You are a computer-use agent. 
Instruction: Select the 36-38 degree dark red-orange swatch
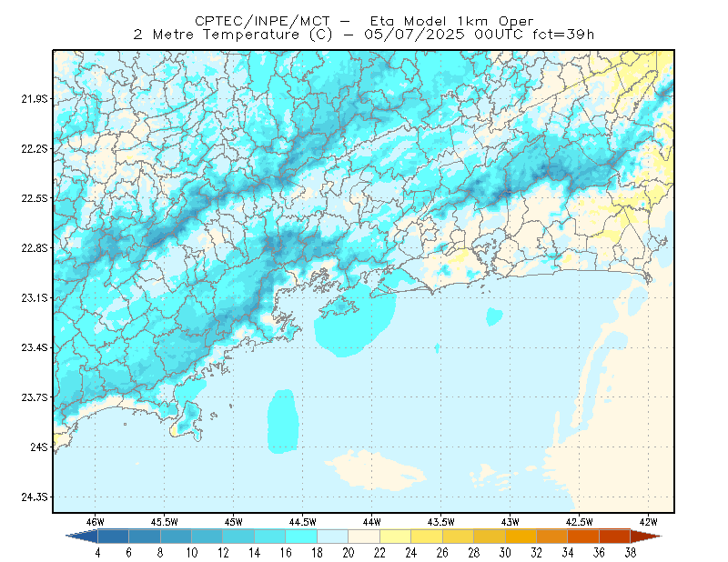[x=615, y=537]
